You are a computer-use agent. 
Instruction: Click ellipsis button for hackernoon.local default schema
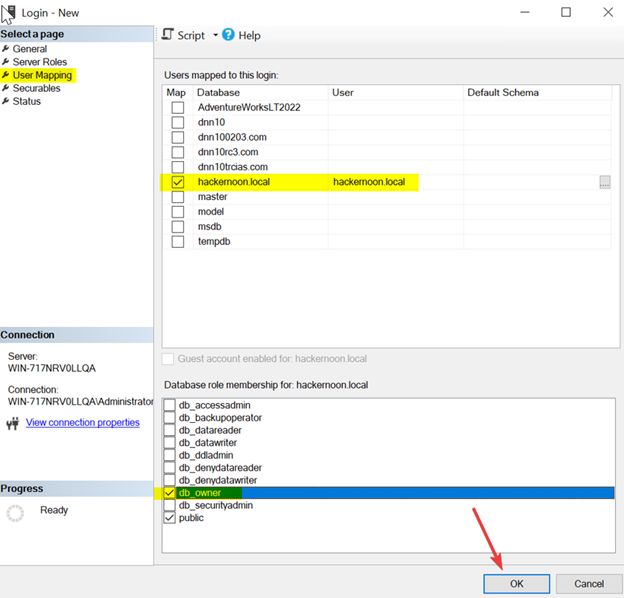[604, 182]
